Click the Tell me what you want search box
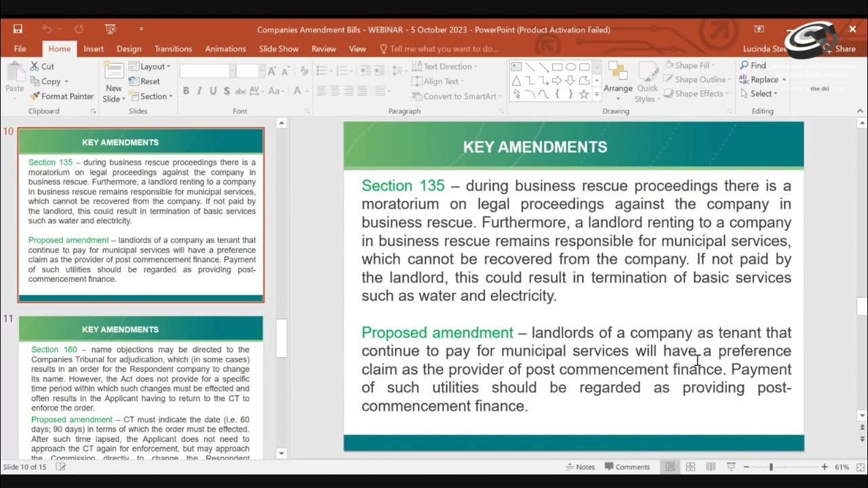This screenshot has height=488, width=868. pyautogui.click(x=439, y=49)
